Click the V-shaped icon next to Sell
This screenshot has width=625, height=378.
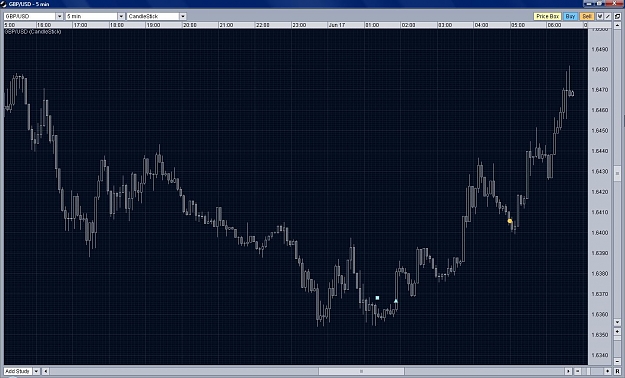click(x=600, y=16)
